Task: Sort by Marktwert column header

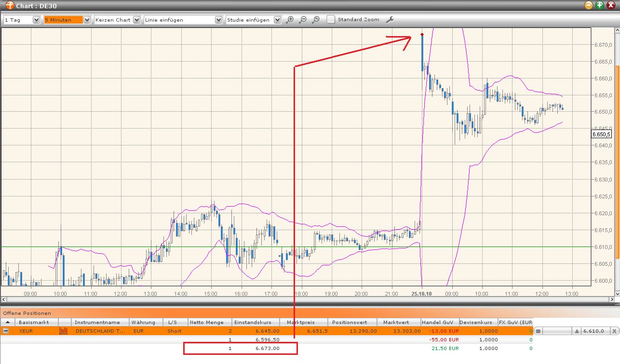Action: click(x=399, y=322)
